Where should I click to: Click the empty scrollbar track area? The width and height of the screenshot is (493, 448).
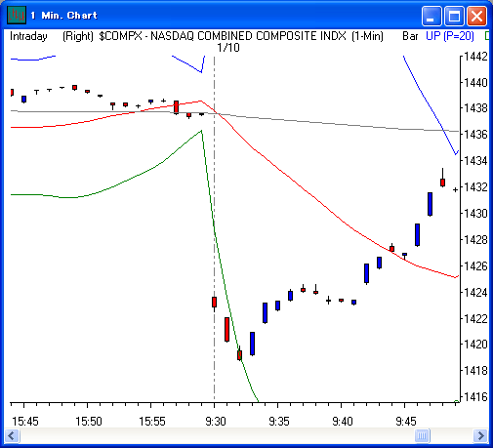218,435
